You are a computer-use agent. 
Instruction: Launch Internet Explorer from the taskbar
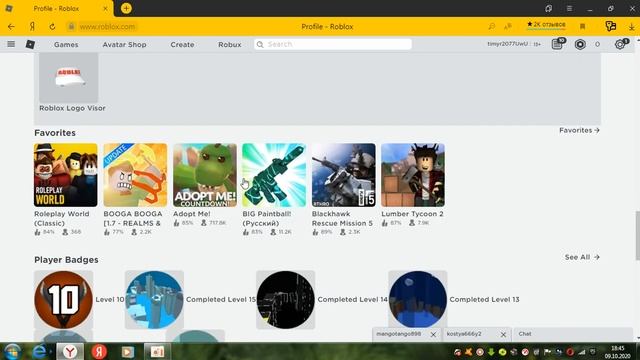coord(40,351)
